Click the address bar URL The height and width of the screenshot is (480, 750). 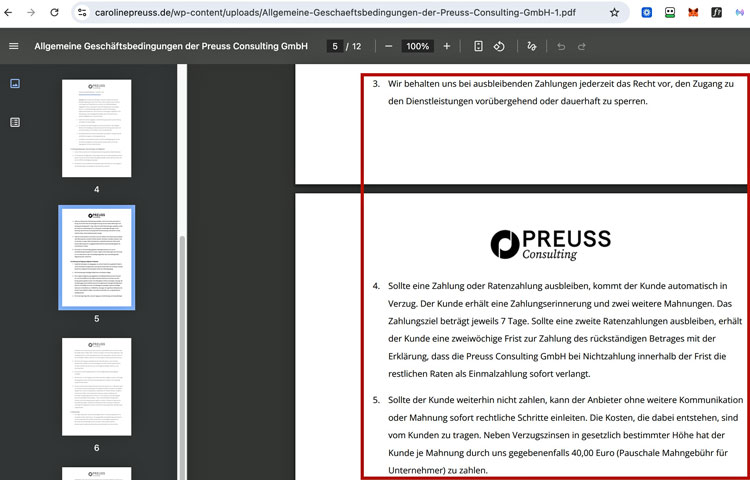click(335, 13)
